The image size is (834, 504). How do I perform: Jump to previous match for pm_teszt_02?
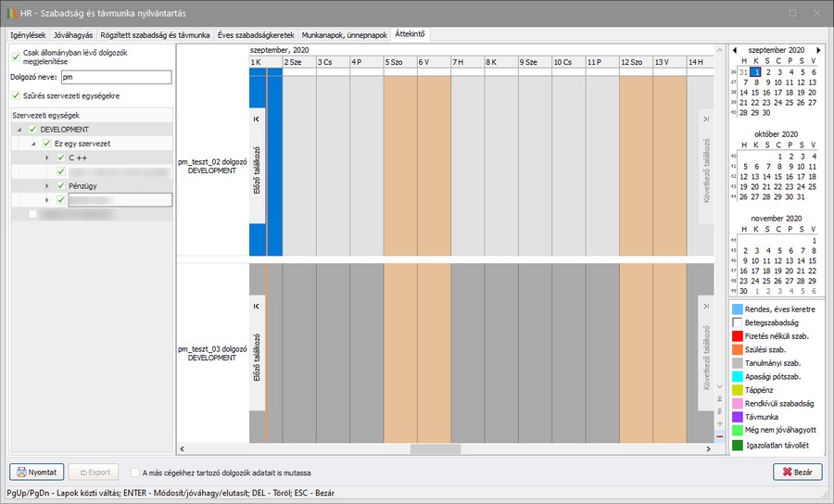pos(258,170)
